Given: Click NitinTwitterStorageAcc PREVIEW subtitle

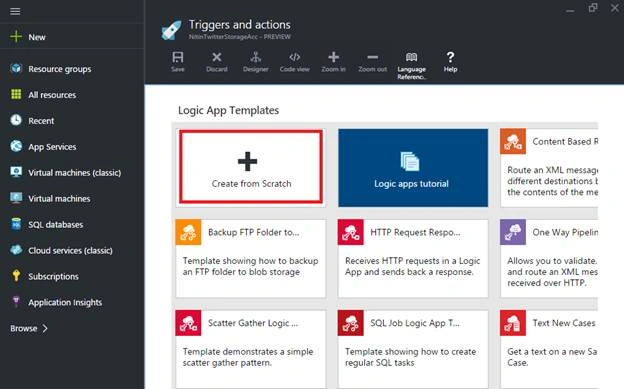Looking at the screenshot, I should coord(240,37).
